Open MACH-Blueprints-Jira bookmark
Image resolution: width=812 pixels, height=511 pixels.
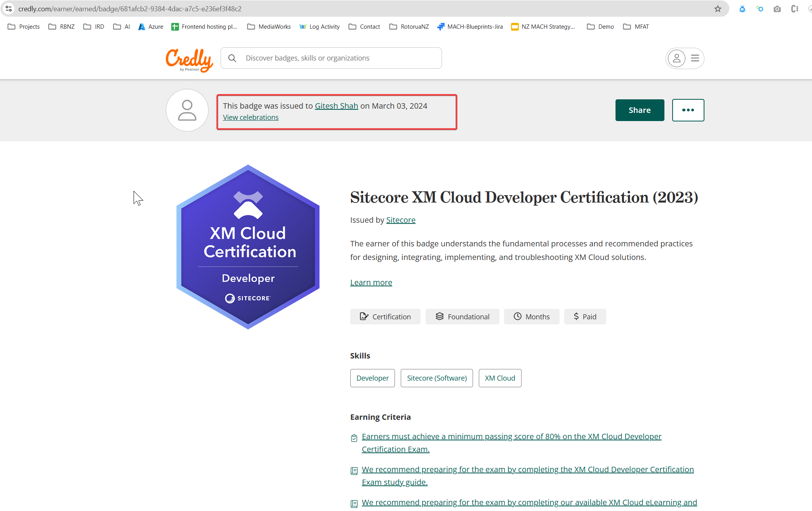tap(470, 26)
